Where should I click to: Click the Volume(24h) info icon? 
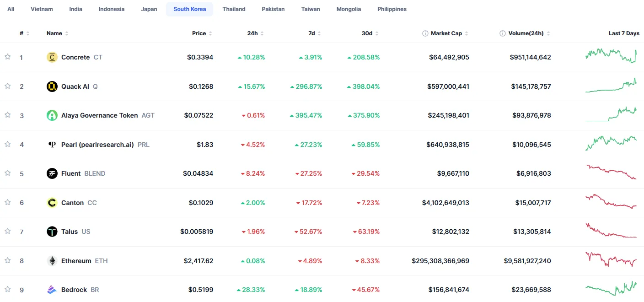point(503,33)
